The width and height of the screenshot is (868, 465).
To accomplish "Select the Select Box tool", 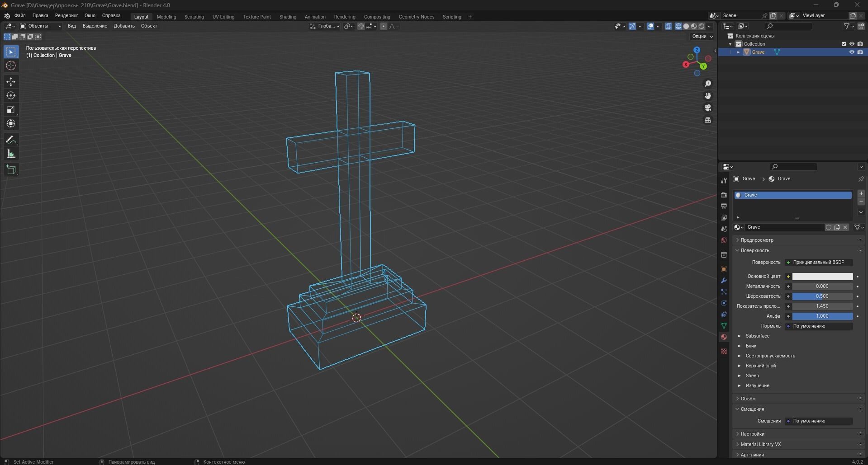I will 11,52.
